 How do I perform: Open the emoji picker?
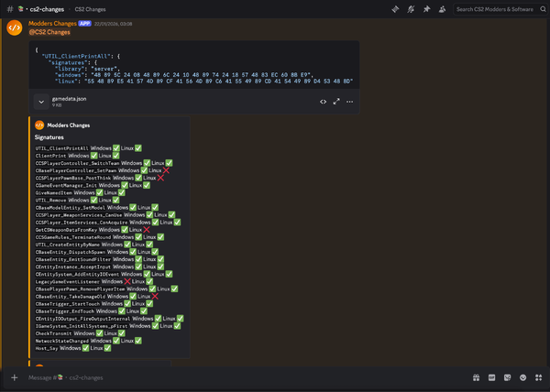click(523, 377)
